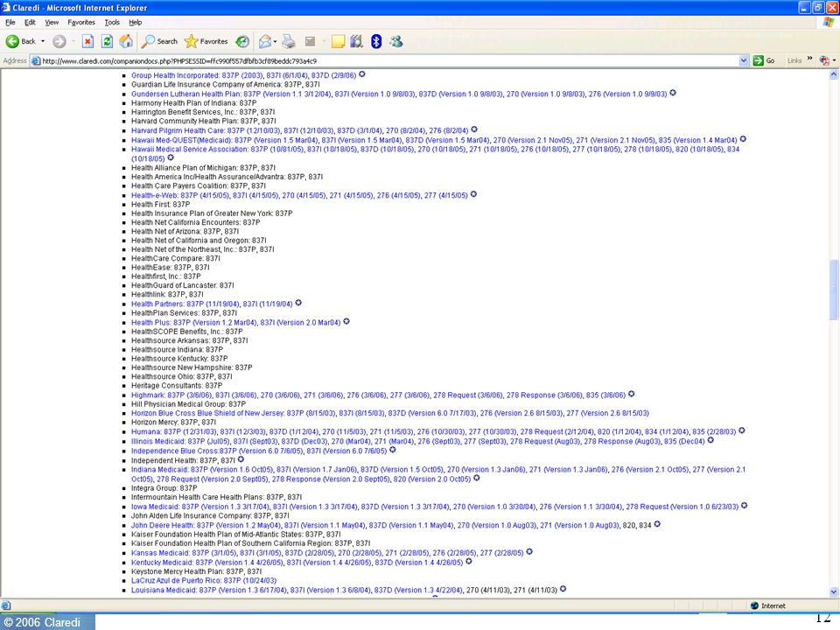Viewport: 840px width, 630px height.
Task: Click the Forward navigation arrow icon
Action: pos(59,41)
